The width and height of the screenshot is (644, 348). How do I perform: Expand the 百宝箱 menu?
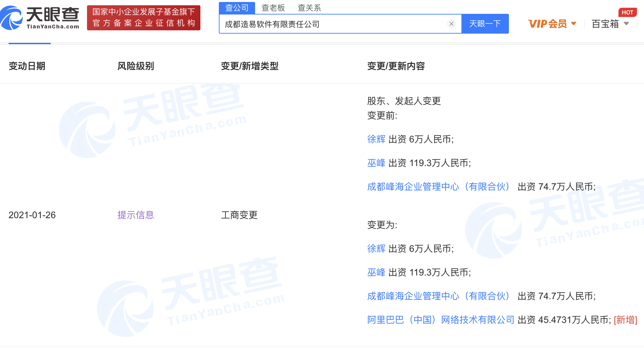(610, 24)
